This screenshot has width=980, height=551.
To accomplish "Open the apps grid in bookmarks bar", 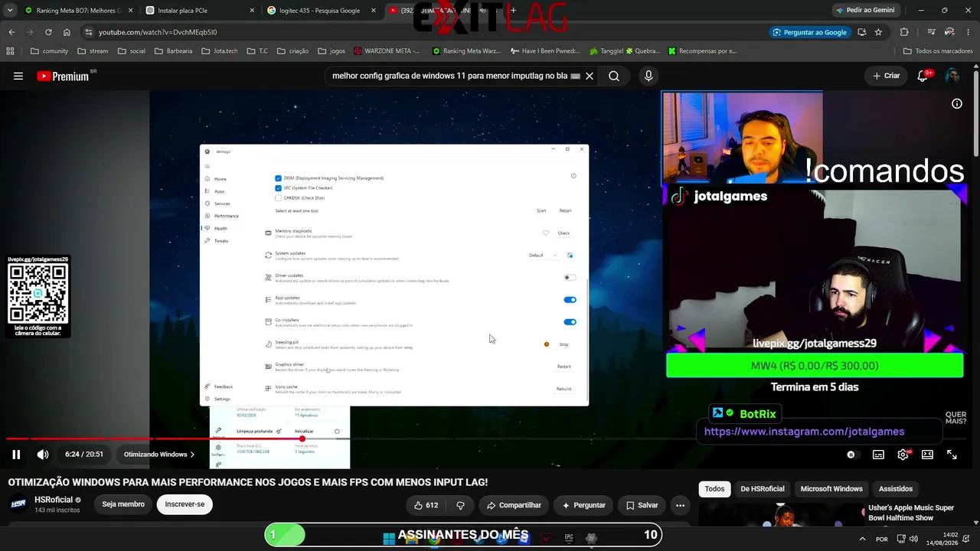I will [x=10, y=51].
